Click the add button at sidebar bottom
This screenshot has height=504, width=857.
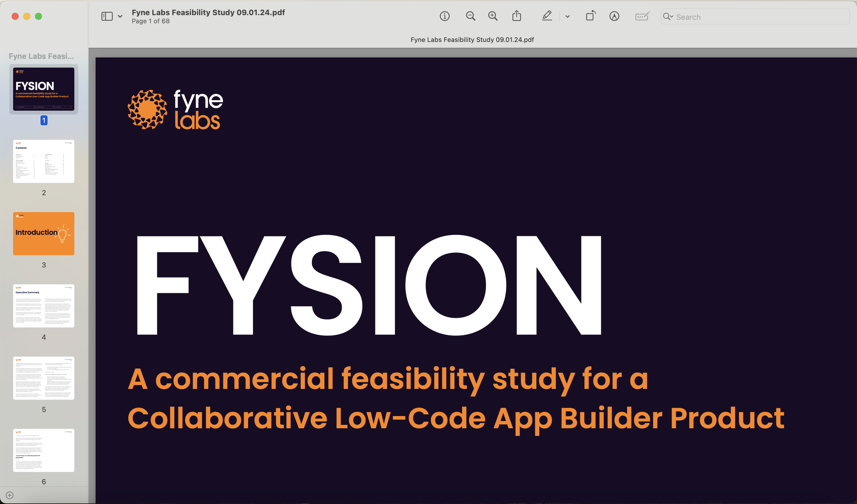point(10,495)
